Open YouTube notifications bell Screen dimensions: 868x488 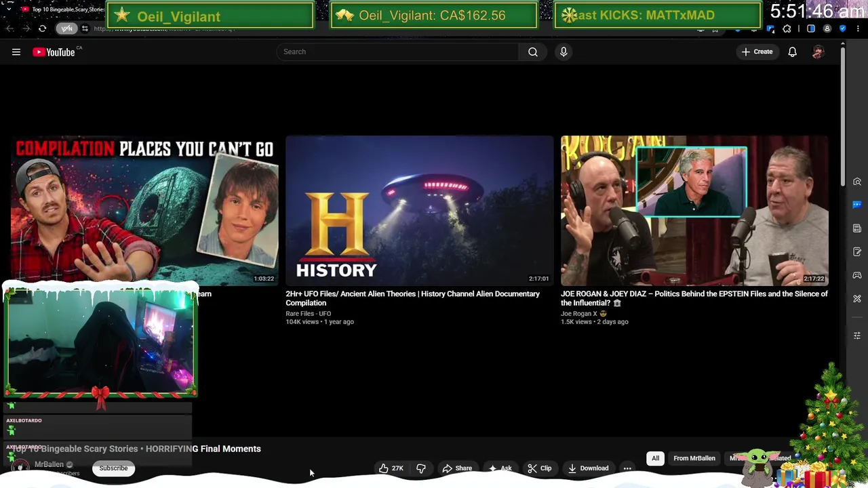click(x=792, y=52)
